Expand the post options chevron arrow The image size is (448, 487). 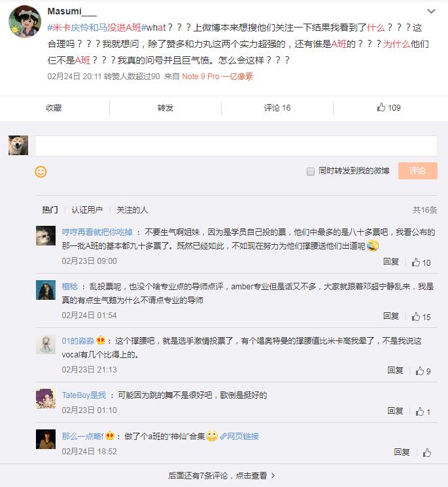pyautogui.click(x=430, y=12)
